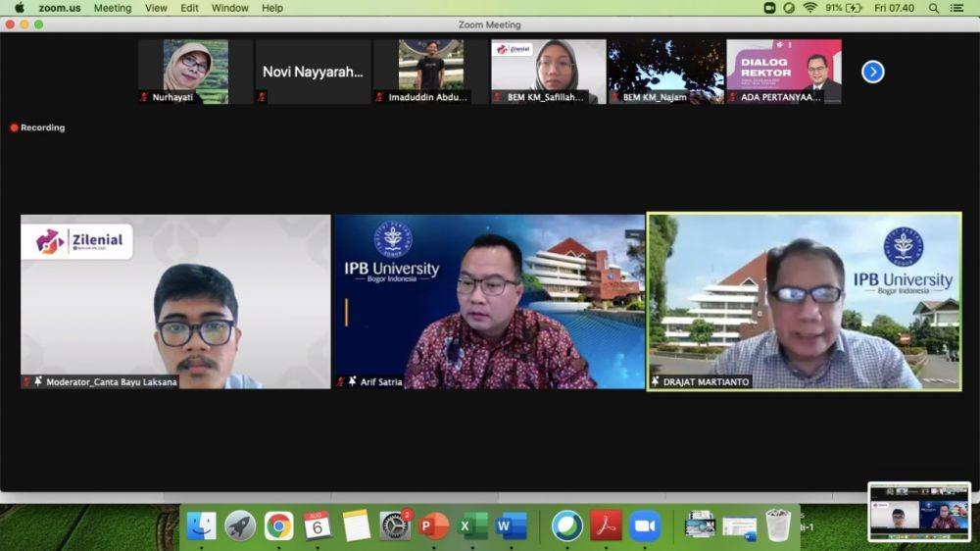The width and height of the screenshot is (980, 551).
Task: Open the Apple menu
Action: coord(19,8)
